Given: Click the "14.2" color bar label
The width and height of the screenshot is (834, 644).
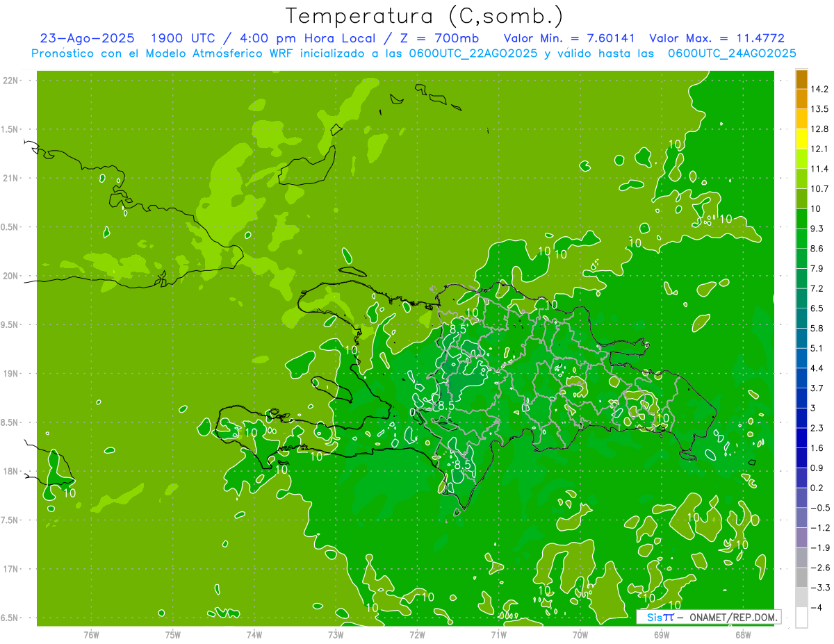Looking at the screenshot, I should [x=819, y=89].
